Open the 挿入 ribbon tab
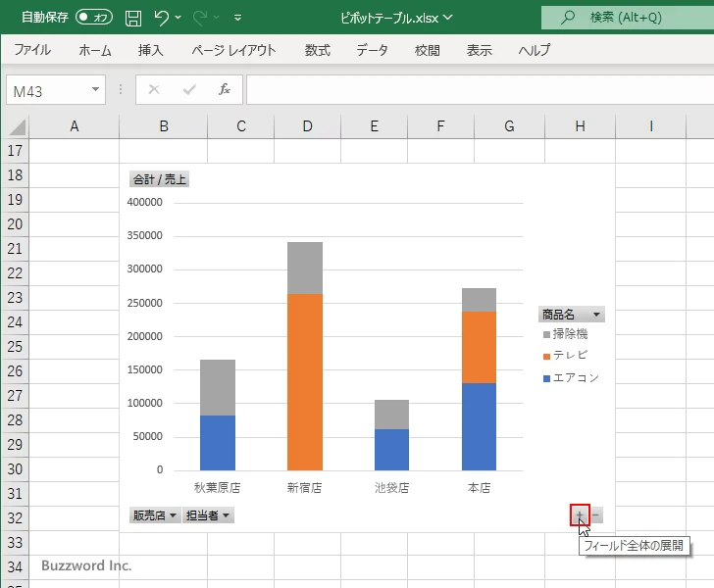This screenshot has width=714, height=588. coord(151,50)
